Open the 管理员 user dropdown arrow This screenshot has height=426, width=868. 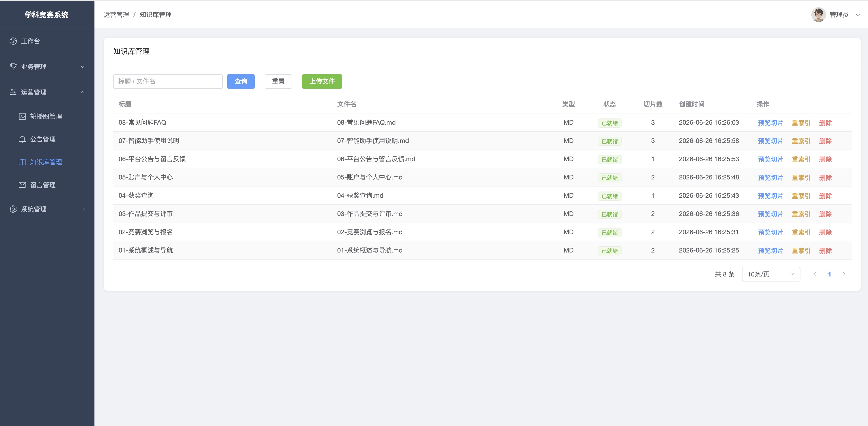(858, 14)
